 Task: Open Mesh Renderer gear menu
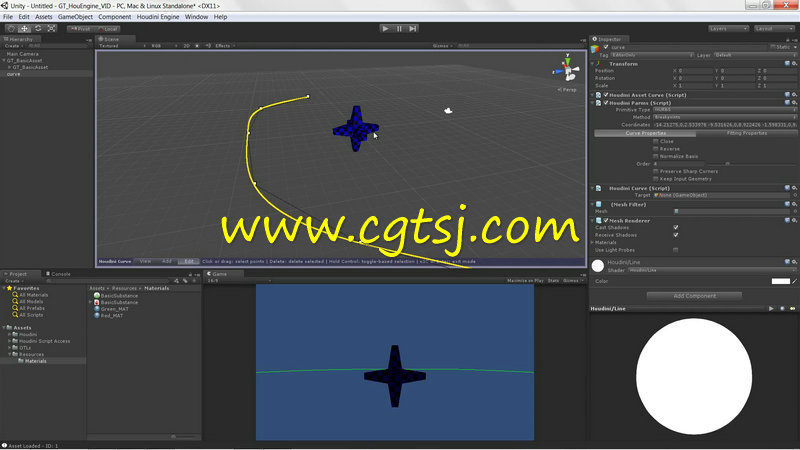click(x=794, y=220)
